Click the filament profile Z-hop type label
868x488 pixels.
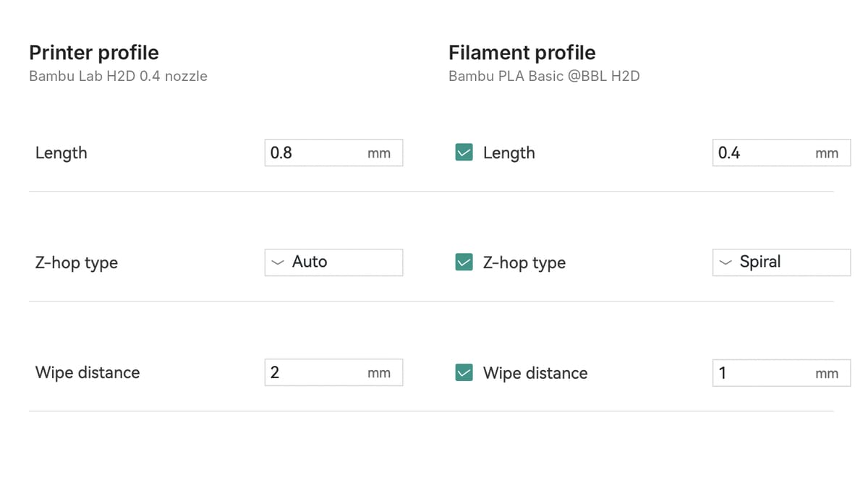(x=524, y=262)
